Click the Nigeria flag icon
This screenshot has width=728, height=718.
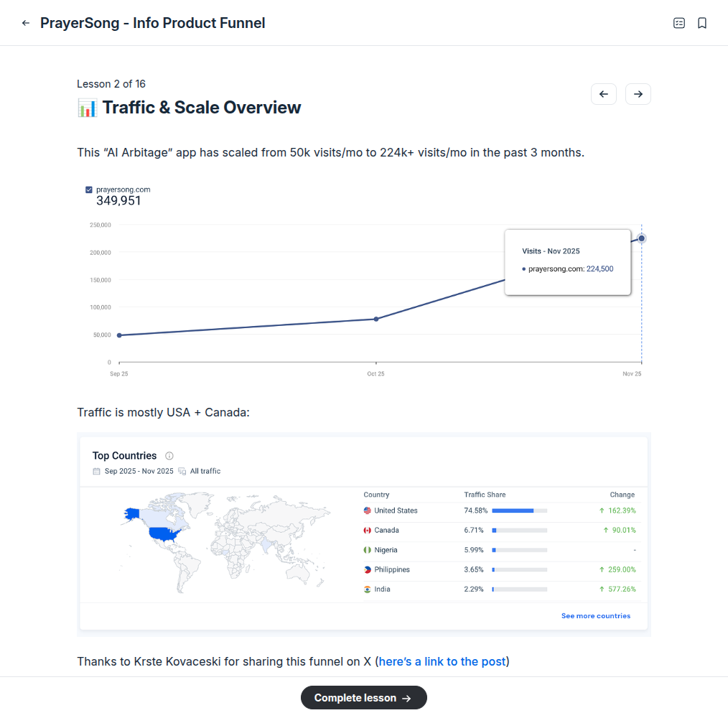[368, 550]
